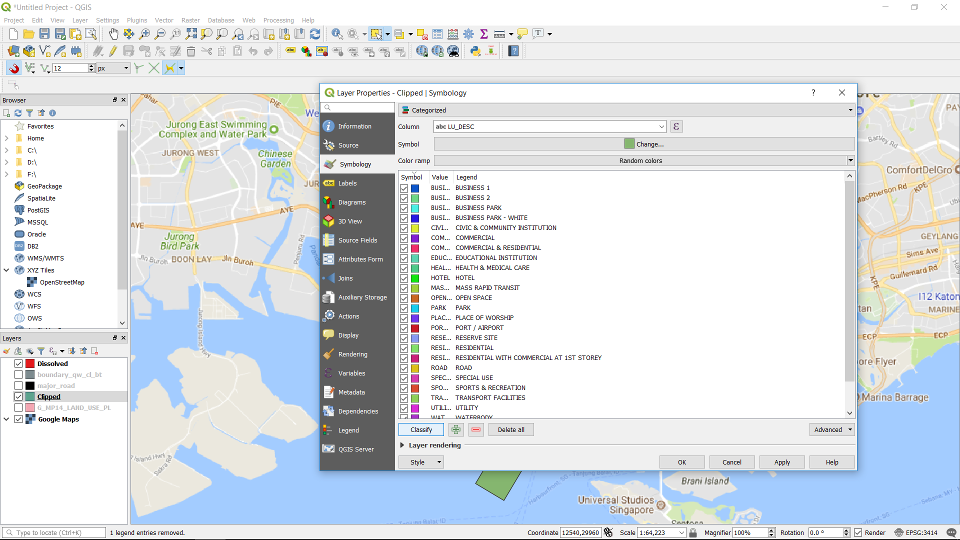Open the Labels settings tab

pyautogui.click(x=347, y=183)
